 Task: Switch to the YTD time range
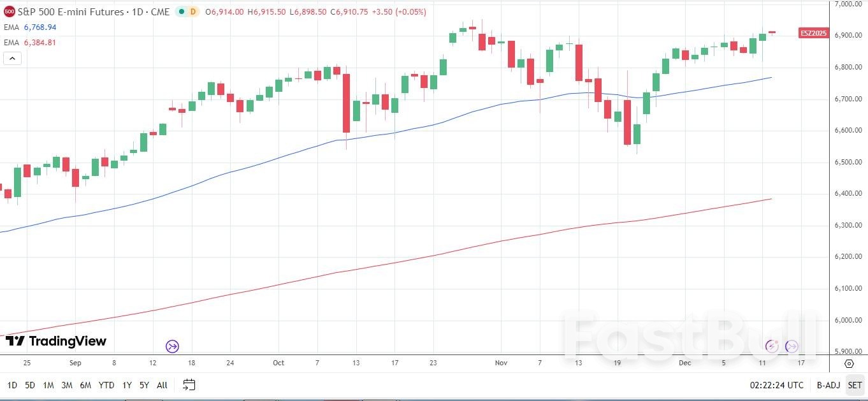click(x=106, y=385)
